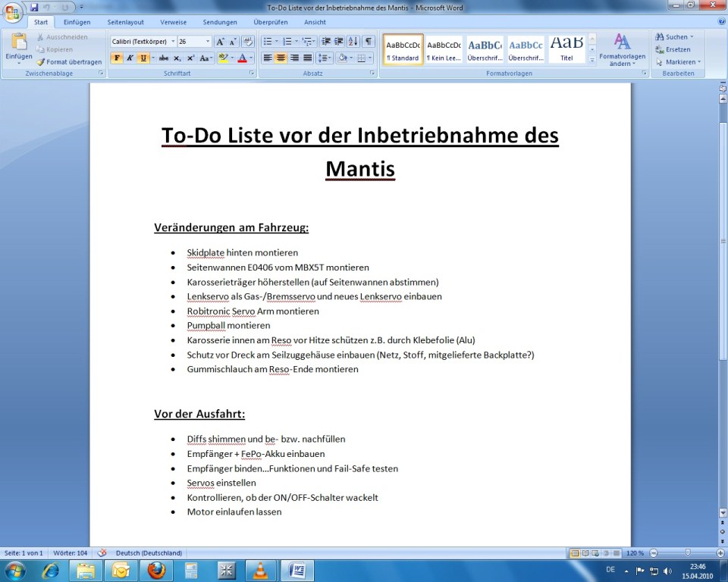Switch to Ansicht ribbon tab
Image resolution: width=728 pixels, height=582 pixels.
pos(315,22)
